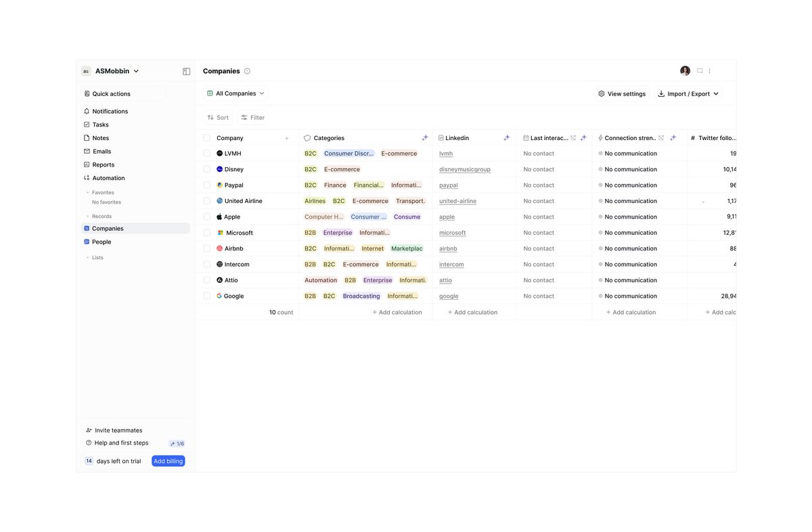Image resolution: width=812 pixels, height=532 pixels.
Task: Click the Reports icon in sidebar
Action: tap(87, 164)
